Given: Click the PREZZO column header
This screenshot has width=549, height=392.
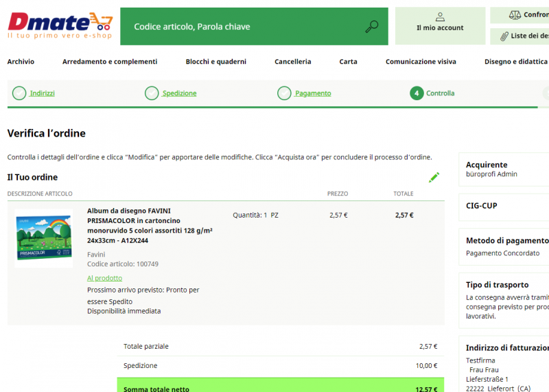Looking at the screenshot, I should pyautogui.click(x=338, y=194).
